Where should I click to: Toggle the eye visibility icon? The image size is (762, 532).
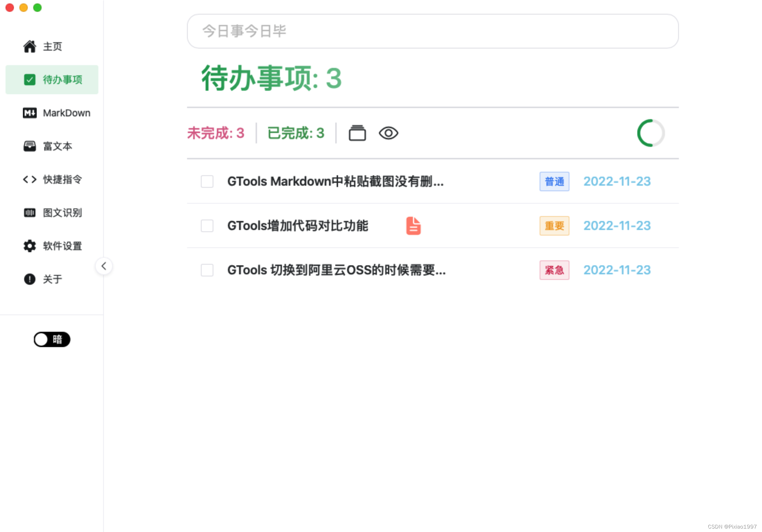tap(388, 133)
